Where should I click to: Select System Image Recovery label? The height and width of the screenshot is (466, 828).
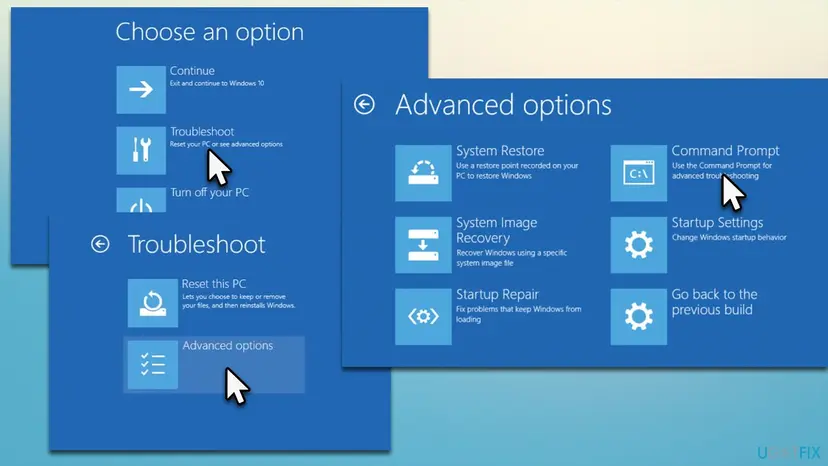click(496, 230)
